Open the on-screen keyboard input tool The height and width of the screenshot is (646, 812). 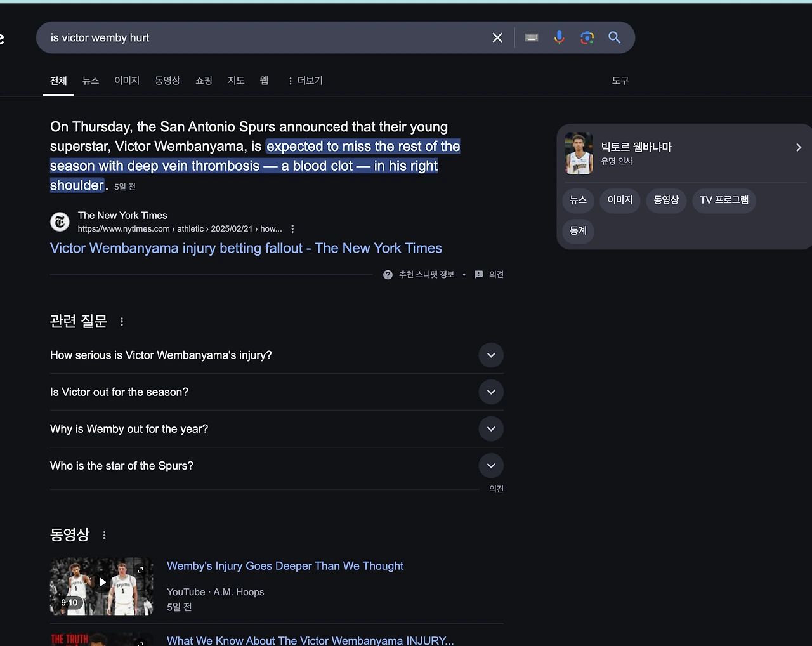[532, 38]
